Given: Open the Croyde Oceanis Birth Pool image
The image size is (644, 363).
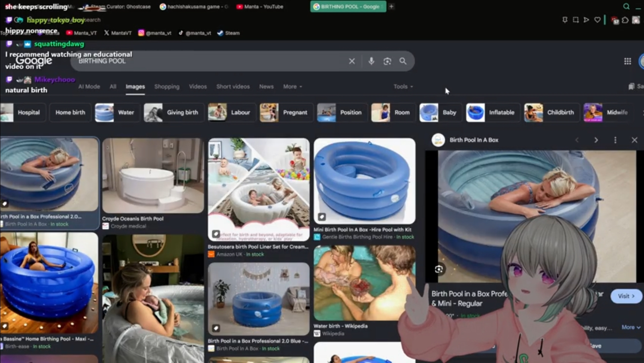Looking at the screenshot, I should (153, 175).
